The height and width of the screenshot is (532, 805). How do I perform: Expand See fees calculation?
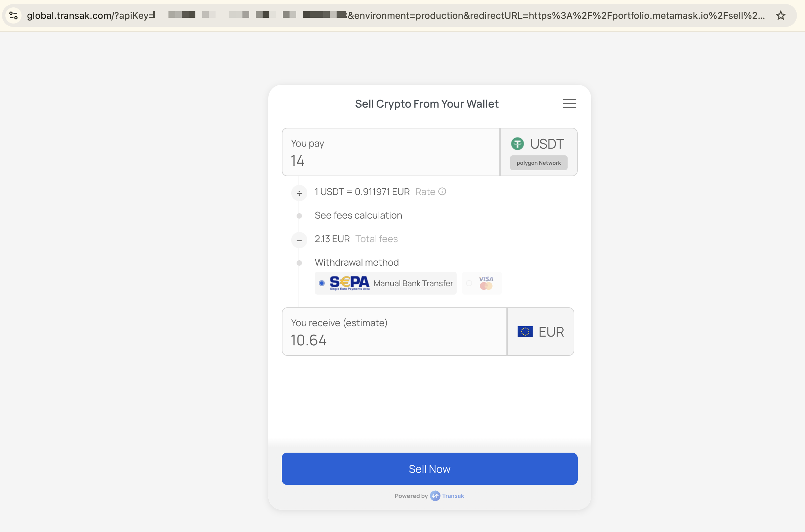pyautogui.click(x=358, y=216)
